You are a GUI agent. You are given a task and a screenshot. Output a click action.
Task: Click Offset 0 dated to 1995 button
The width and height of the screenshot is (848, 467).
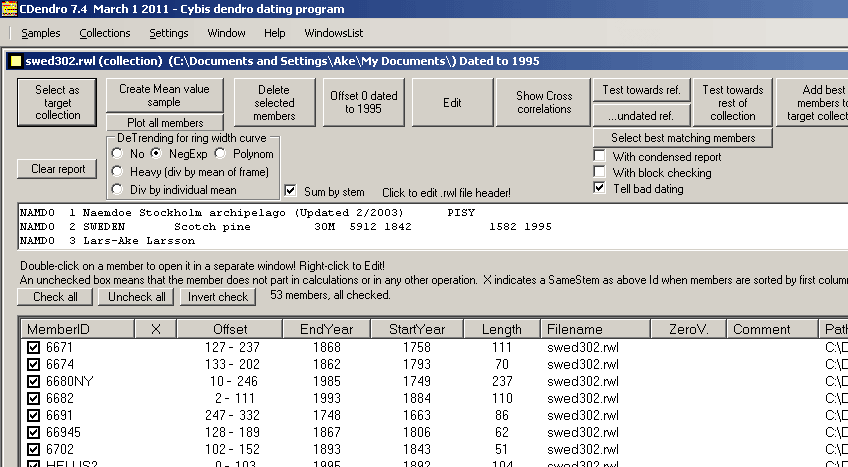[363, 102]
